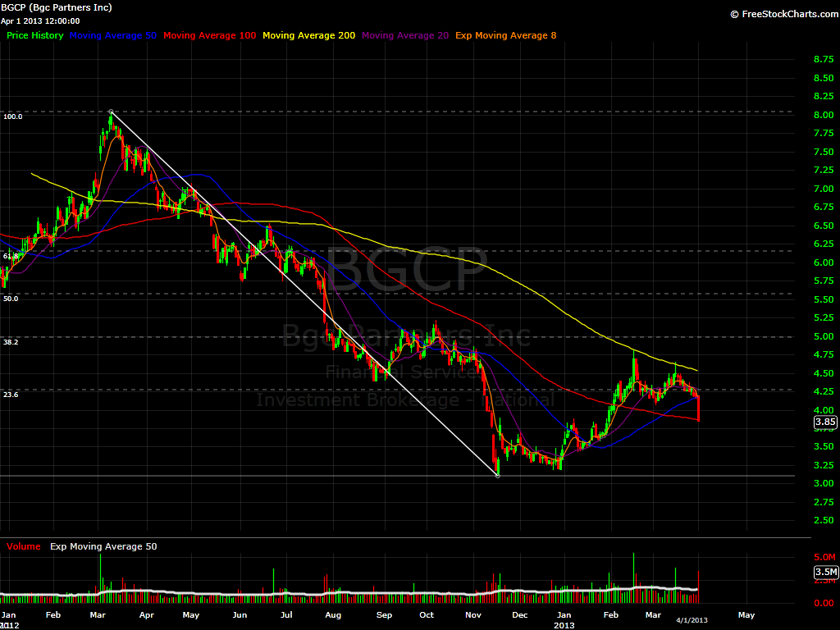This screenshot has width=840, height=630.
Task: Click the 100.0 Fibonacci level label
Action: [13, 116]
